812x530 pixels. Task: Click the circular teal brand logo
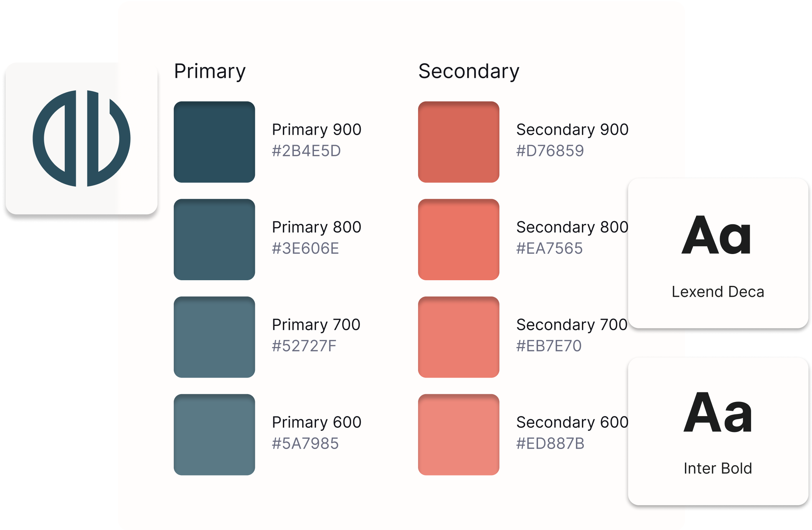pos(81,138)
